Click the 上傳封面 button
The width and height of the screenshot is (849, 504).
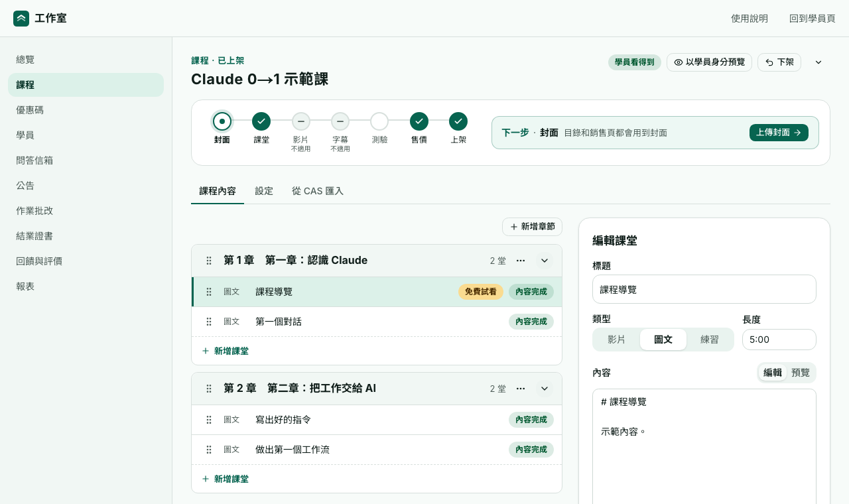[x=779, y=133]
